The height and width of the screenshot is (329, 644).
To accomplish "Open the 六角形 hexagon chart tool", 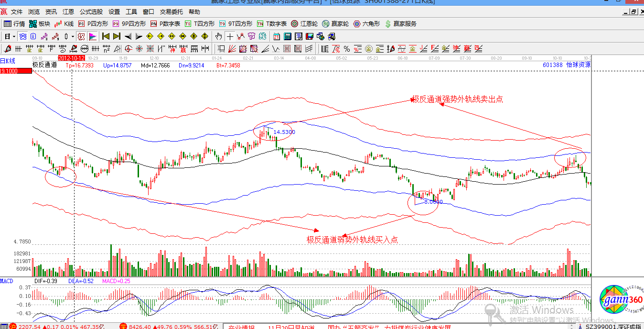I will coord(366,24).
